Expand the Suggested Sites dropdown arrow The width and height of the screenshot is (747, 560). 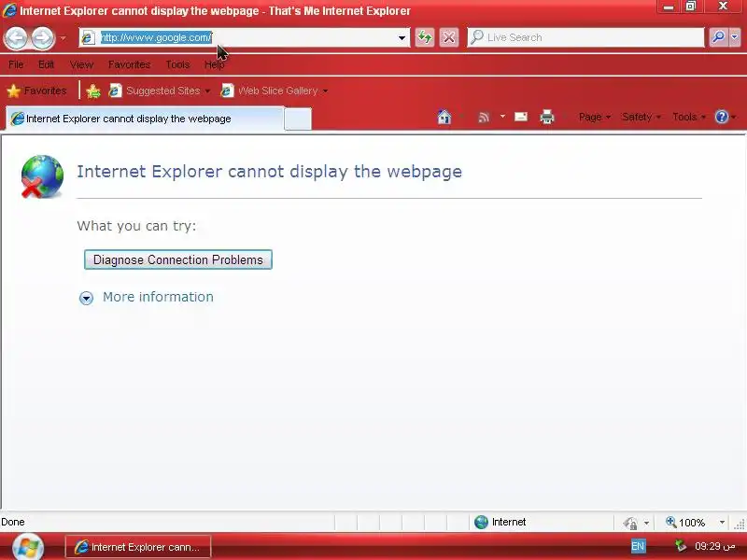point(207,91)
